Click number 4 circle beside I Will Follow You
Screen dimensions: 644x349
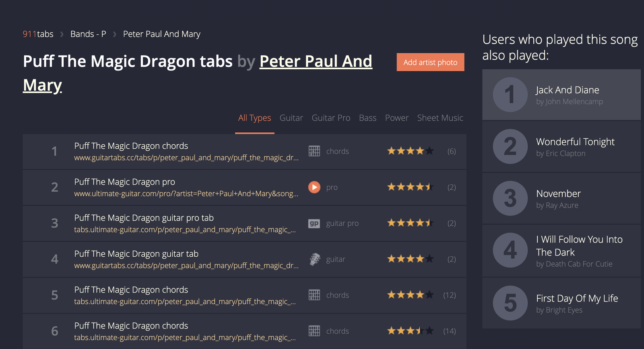tap(510, 250)
